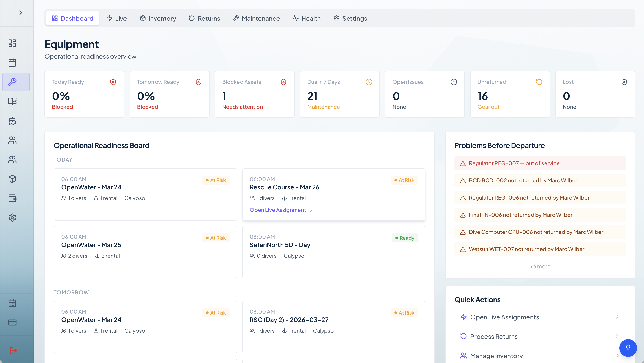
Task: Click chevron next to Open Live Assignments
Action: coord(618,317)
